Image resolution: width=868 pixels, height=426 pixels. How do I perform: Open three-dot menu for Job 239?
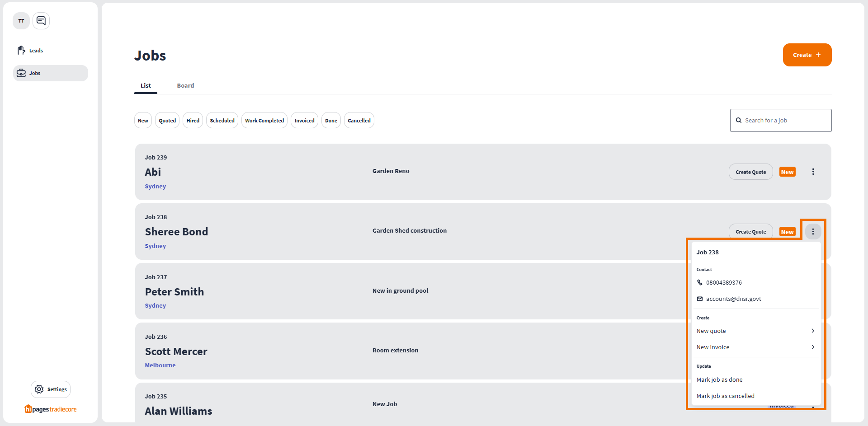coord(813,172)
